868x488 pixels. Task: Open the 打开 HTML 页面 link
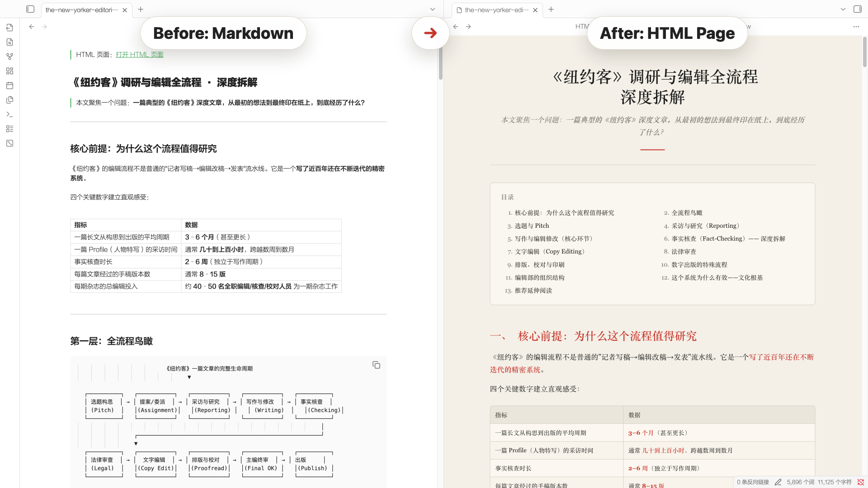tap(139, 55)
